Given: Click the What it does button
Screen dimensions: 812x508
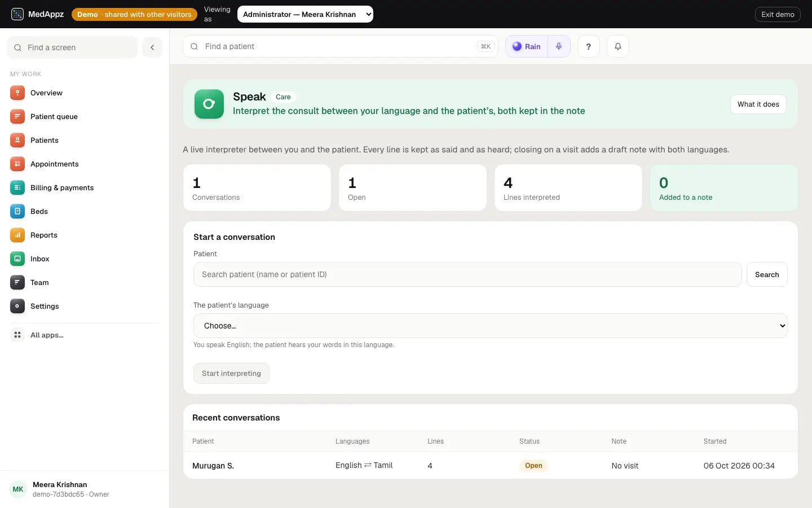Looking at the screenshot, I should (758, 104).
